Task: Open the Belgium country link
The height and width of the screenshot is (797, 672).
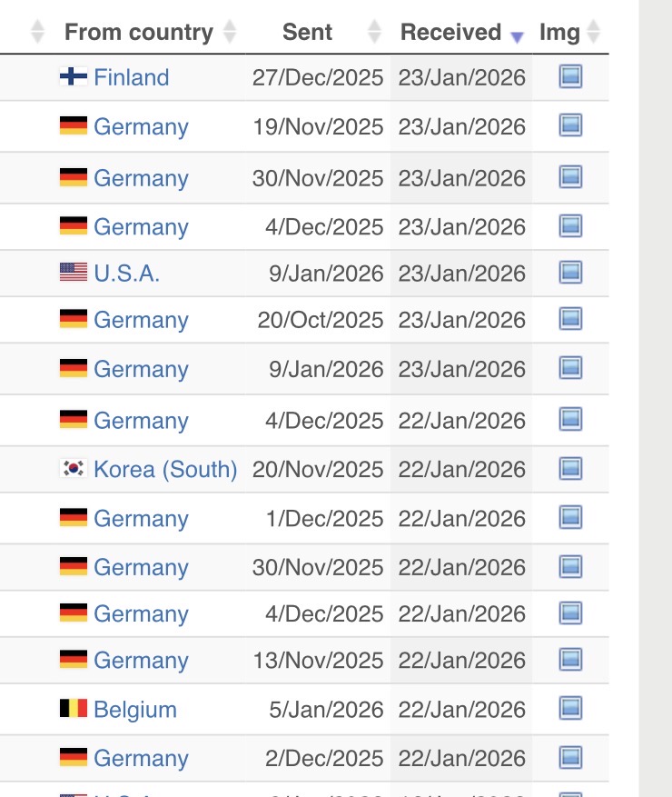Action: pyautogui.click(x=135, y=709)
